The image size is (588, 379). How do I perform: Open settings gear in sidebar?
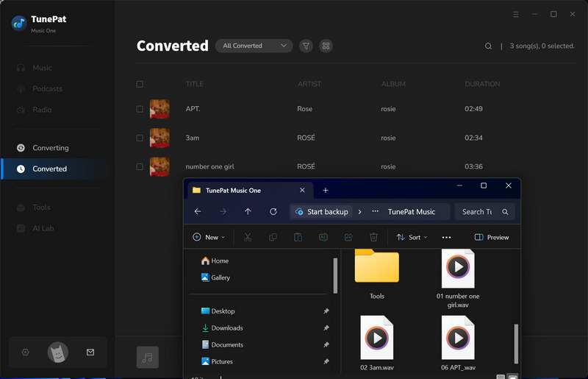tap(25, 353)
